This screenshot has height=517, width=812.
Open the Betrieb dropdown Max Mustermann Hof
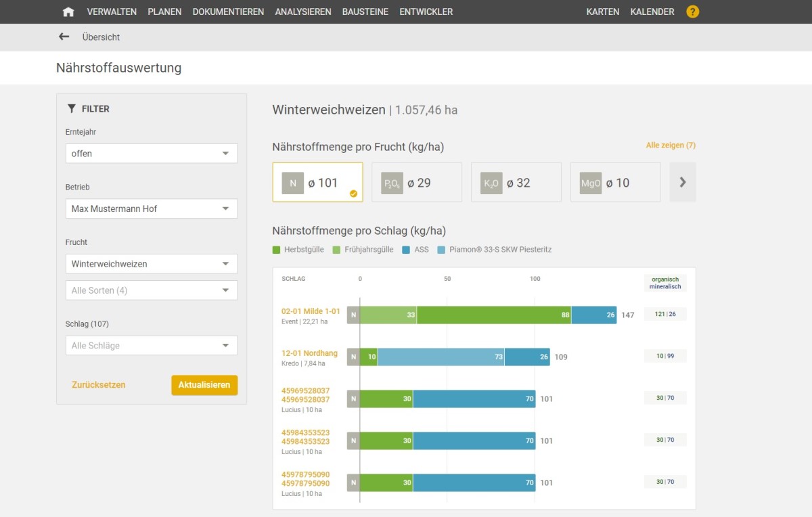pyautogui.click(x=152, y=208)
